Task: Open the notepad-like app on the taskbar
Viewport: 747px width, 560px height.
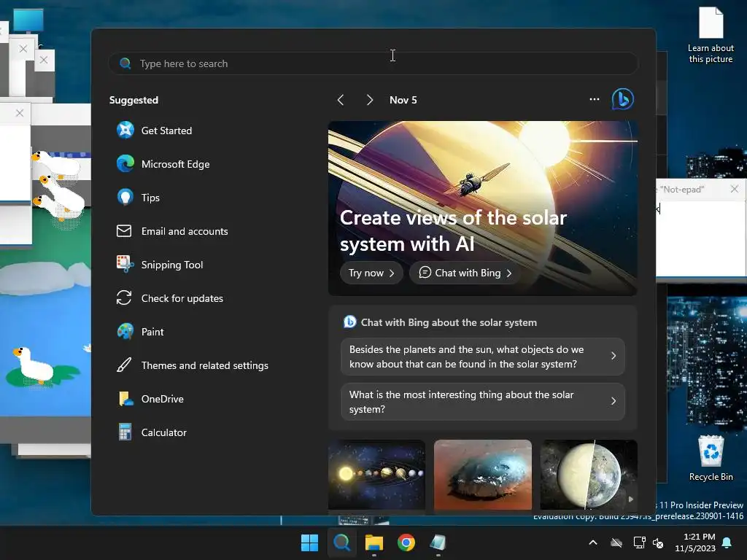Action: [x=438, y=542]
